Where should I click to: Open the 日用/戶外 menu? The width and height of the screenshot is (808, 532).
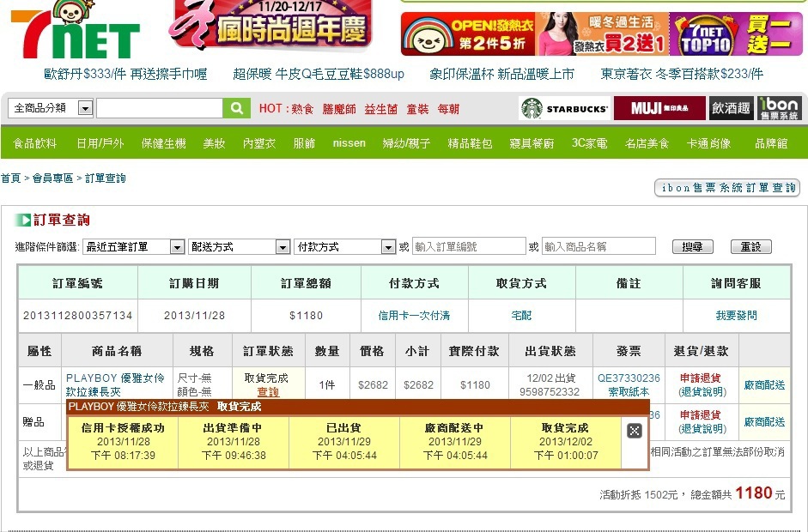(x=100, y=143)
